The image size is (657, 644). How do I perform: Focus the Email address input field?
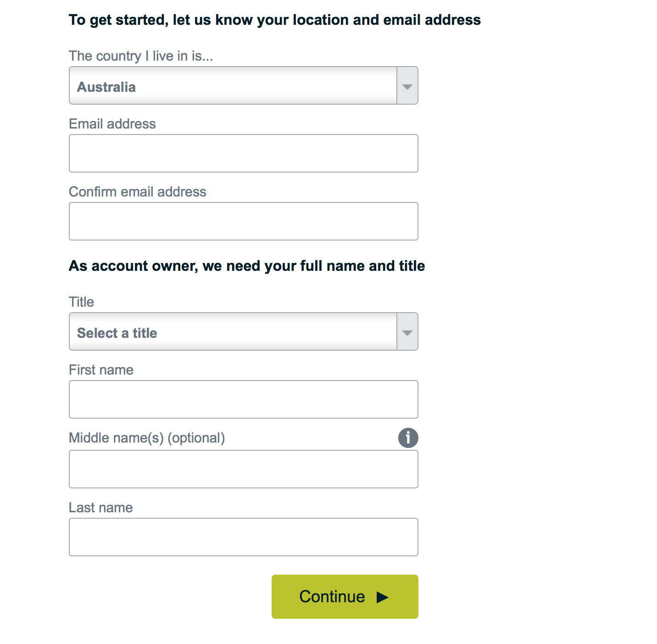(244, 153)
